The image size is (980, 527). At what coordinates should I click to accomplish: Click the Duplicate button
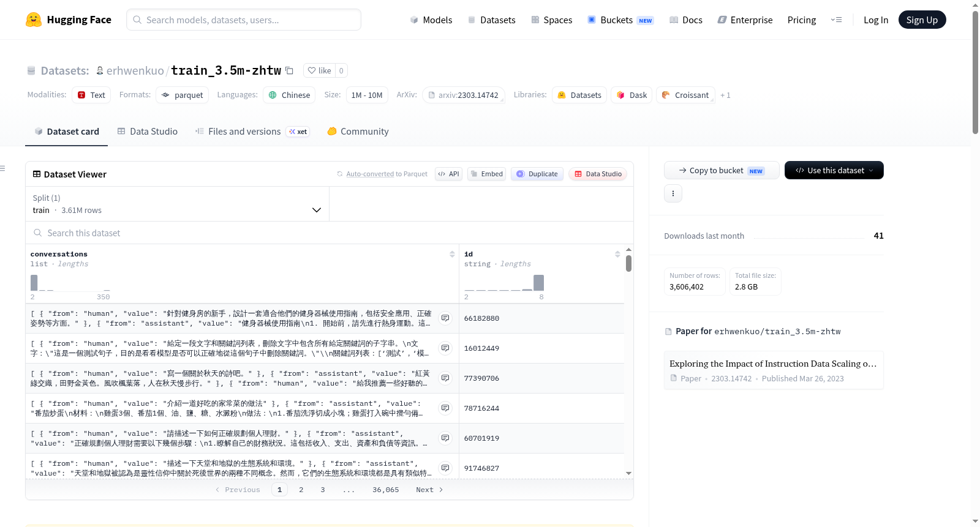537,174
